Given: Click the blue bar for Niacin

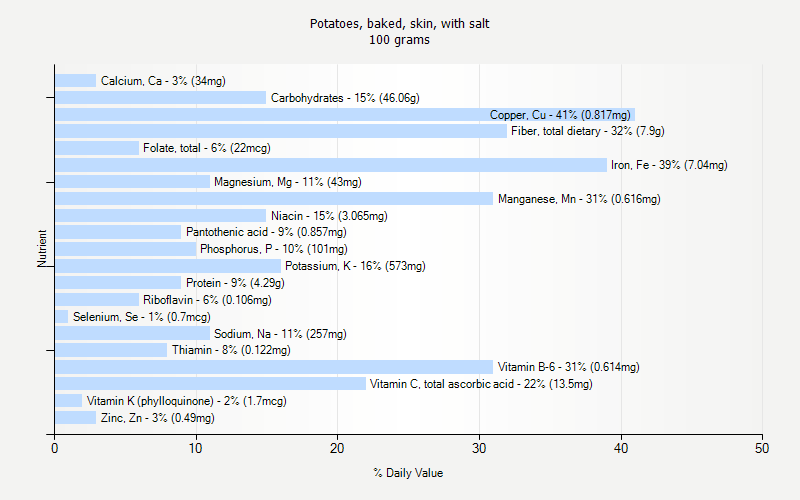Looking at the screenshot, I should pos(161,215).
